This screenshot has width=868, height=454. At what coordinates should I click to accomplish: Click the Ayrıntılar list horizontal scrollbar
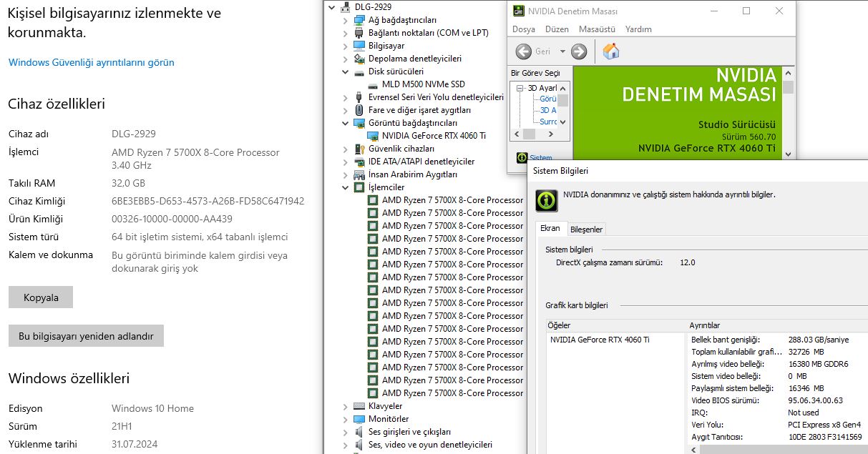click(x=779, y=450)
